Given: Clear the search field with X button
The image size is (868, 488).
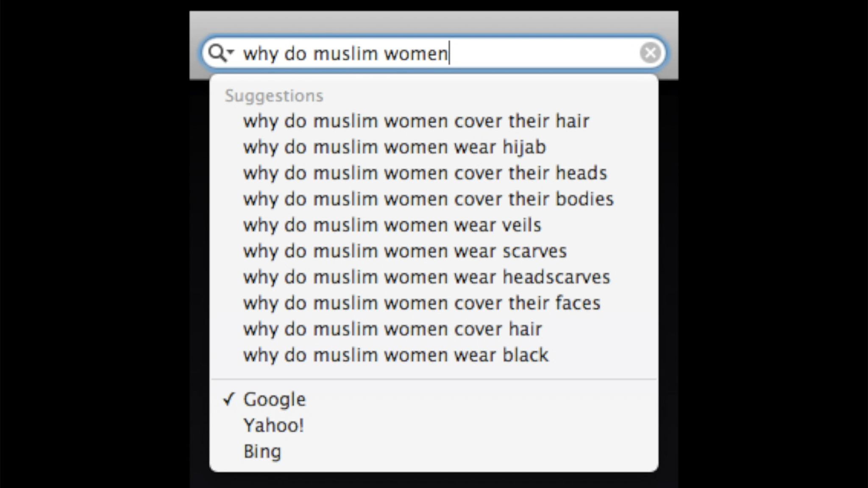Looking at the screenshot, I should pos(650,53).
